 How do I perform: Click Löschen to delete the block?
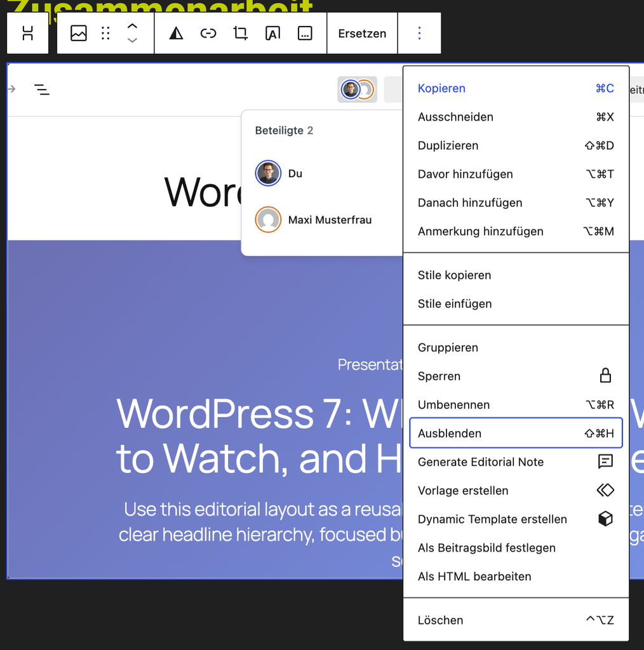pyautogui.click(x=516, y=620)
